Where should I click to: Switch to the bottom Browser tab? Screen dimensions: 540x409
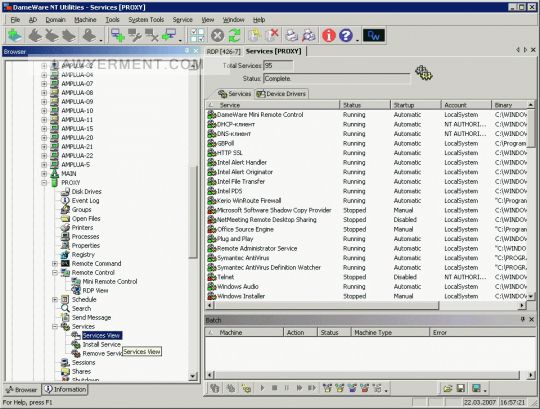(x=22, y=390)
